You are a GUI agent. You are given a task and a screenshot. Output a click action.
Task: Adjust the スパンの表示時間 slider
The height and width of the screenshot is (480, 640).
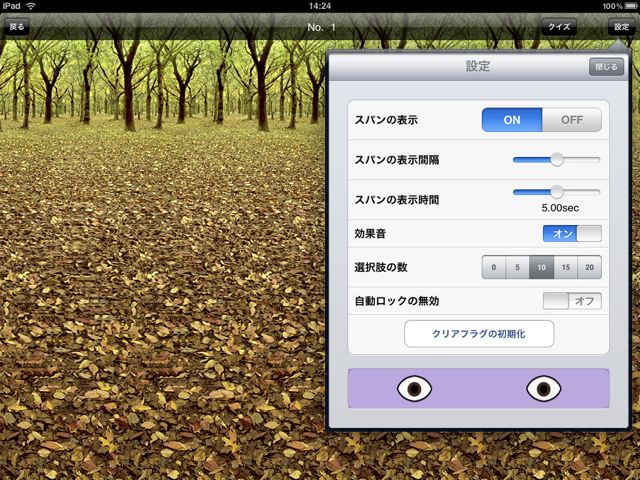pos(556,192)
